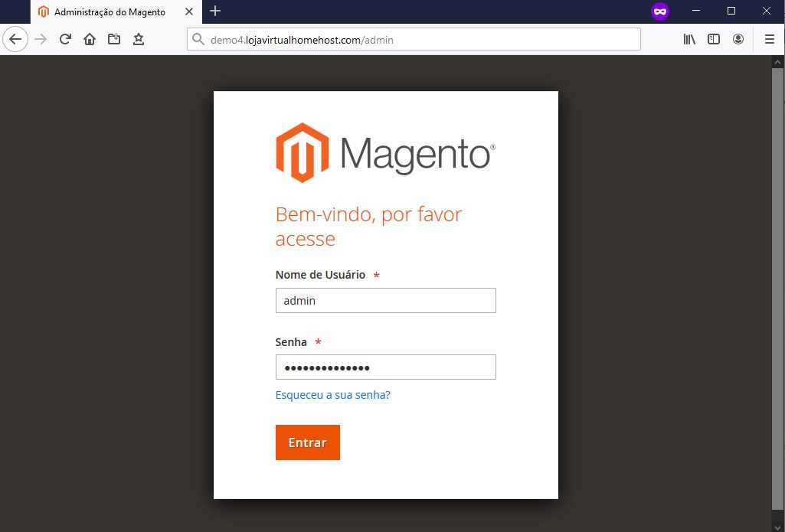Click the downloads folder icon in toolbar
The width and height of the screenshot is (785, 532).
114,39
